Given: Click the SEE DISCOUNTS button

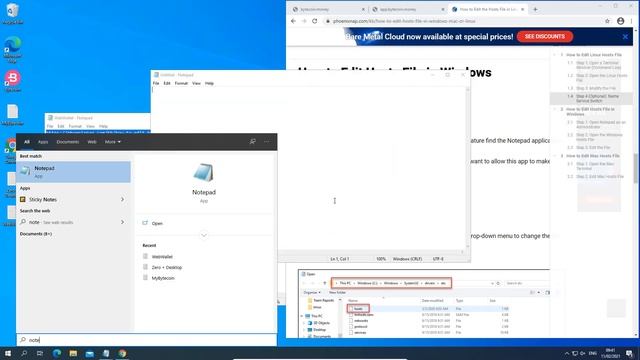Looking at the screenshot, I should (545, 37).
